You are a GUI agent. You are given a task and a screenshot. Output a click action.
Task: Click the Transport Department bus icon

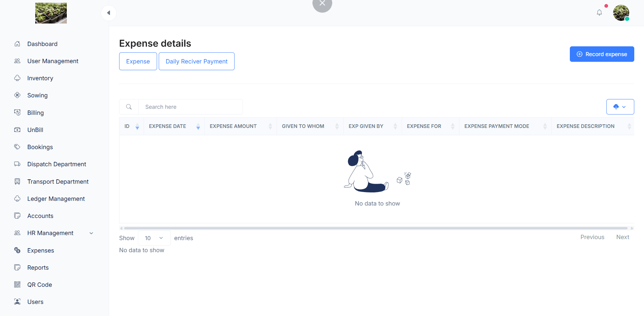click(x=17, y=182)
